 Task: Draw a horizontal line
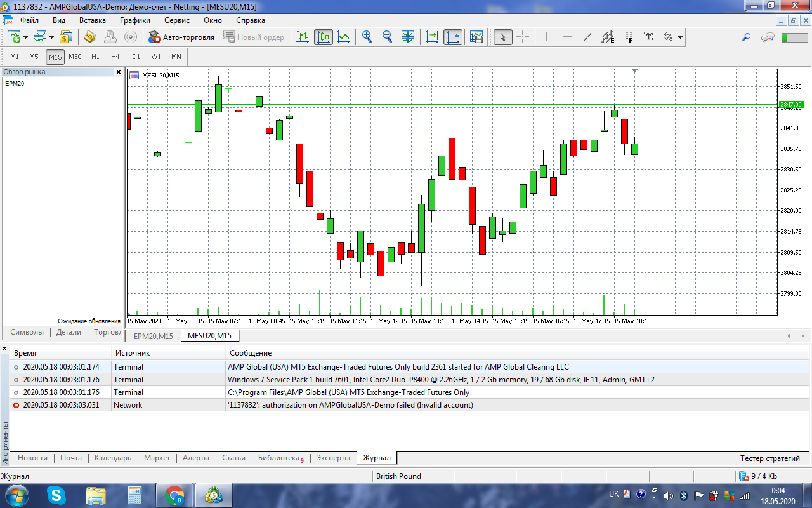[567, 37]
